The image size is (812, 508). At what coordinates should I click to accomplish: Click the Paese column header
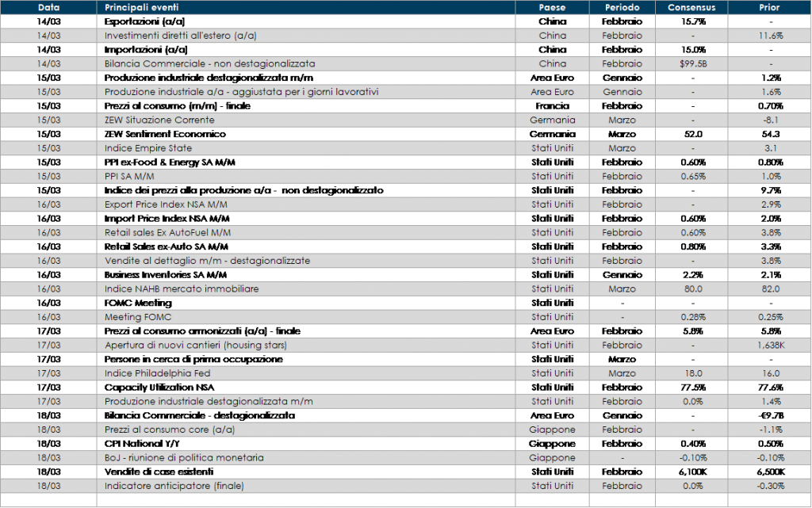point(552,7)
